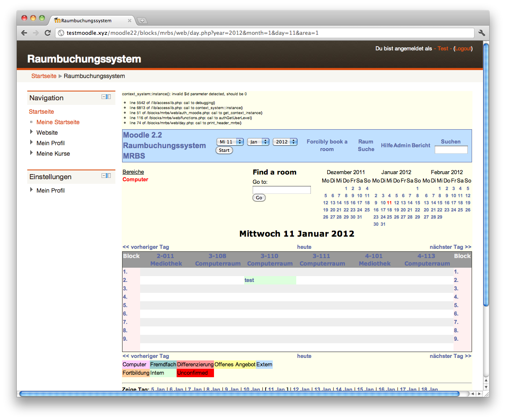The height and width of the screenshot is (420, 506).
Task: Go to top vorheriger Tag link
Action: click(x=146, y=247)
